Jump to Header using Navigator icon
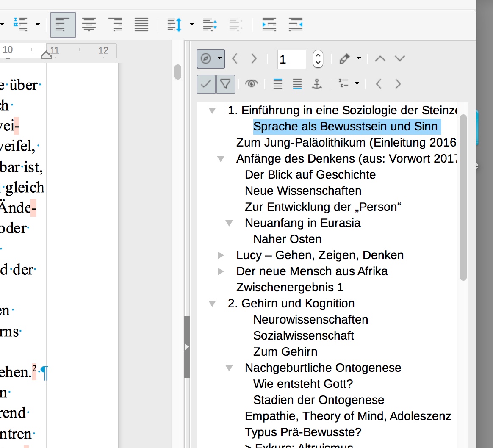The image size is (493, 448). click(x=277, y=84)
